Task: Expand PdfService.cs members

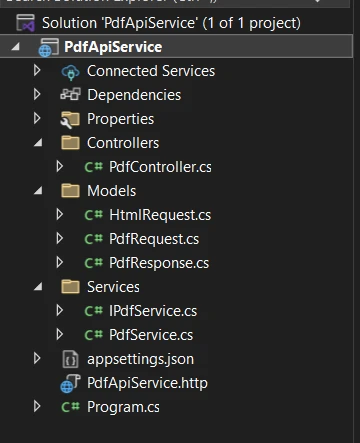Action: click(60, 335)
